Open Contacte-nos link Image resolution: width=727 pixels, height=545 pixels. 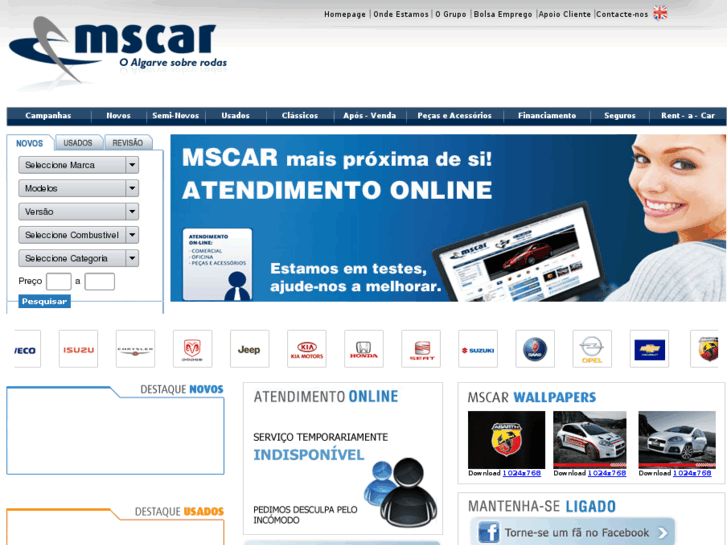click(622, 14)
